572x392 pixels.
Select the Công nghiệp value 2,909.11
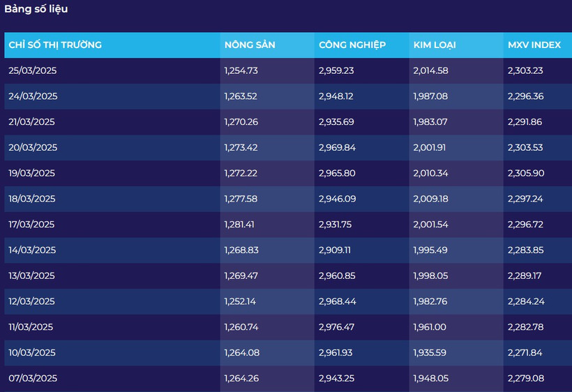[x=336, y=250]
